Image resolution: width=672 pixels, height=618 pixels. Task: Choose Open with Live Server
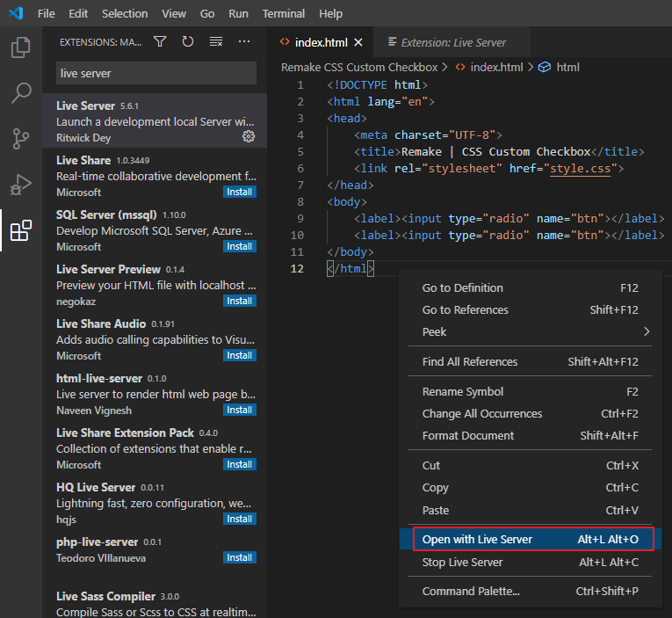[x=531, y=539]
